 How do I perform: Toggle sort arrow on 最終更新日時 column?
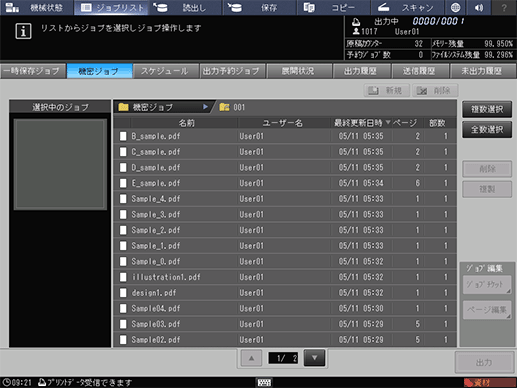388,122
